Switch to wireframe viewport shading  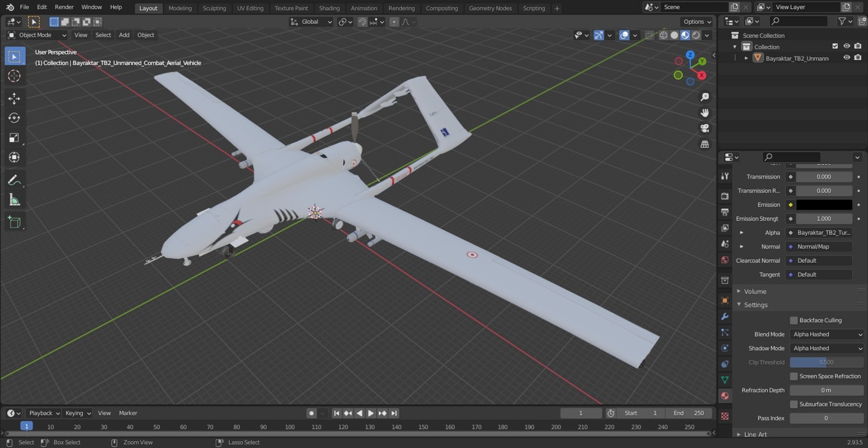[x=663, y=35]
